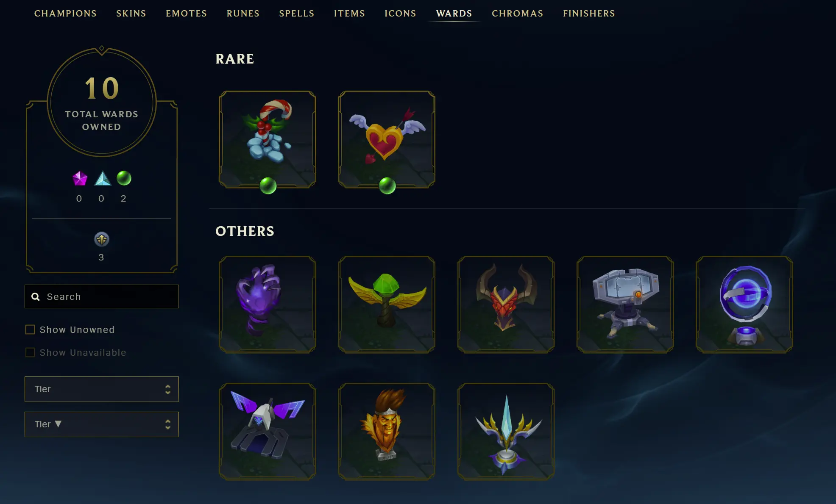
Task: Pick the red horned dragon mask ward
Action: click(506, 305)
